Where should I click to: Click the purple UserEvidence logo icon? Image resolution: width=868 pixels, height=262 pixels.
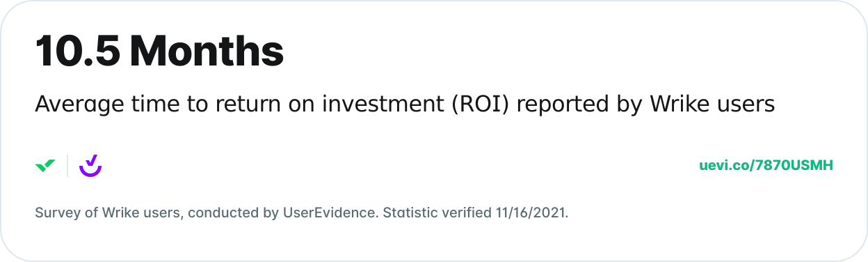90,165
